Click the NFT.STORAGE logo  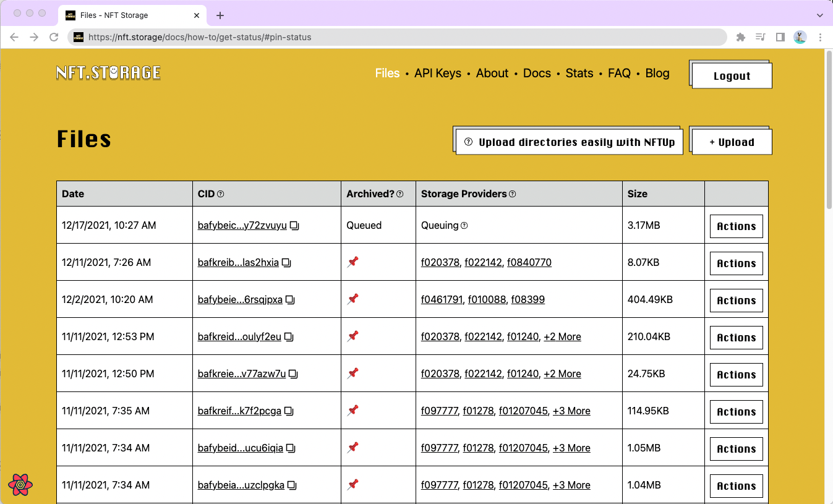(108, 72)
